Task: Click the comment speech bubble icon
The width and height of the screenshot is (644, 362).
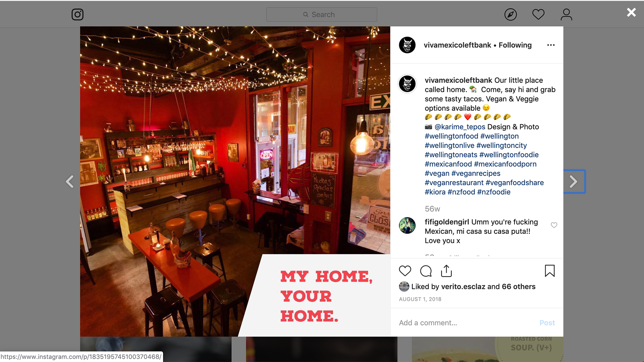Action: pos(426,271)
